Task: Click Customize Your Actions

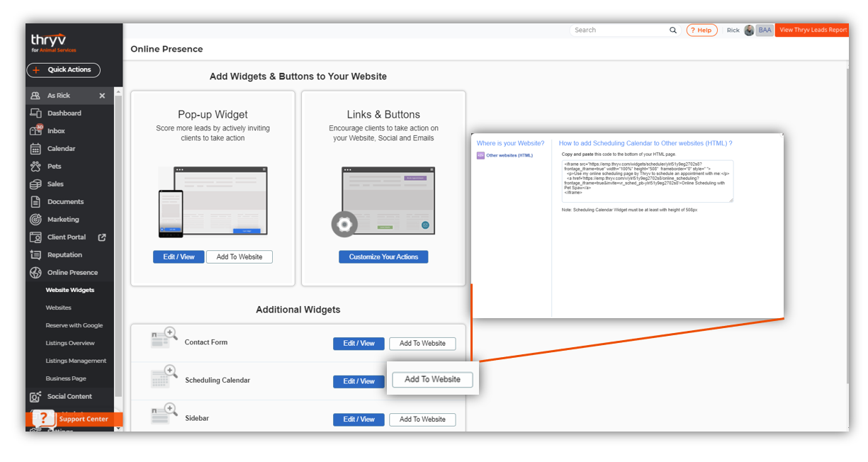Action: (383, 257)
